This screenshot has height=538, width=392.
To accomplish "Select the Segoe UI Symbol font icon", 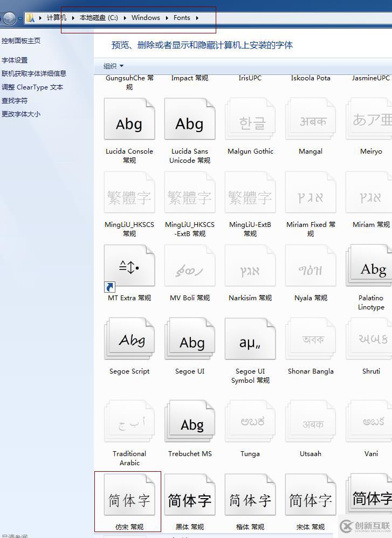I will [x=250, y=339].
